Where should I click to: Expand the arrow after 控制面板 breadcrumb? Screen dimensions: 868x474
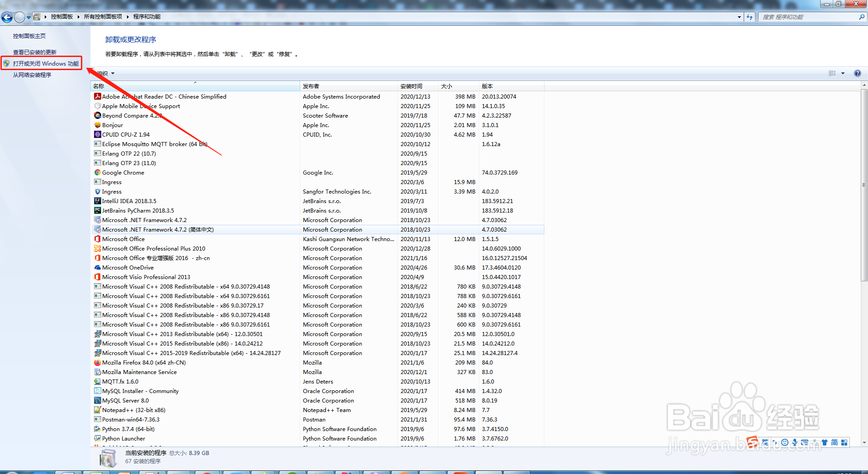(x=78, y=17)
